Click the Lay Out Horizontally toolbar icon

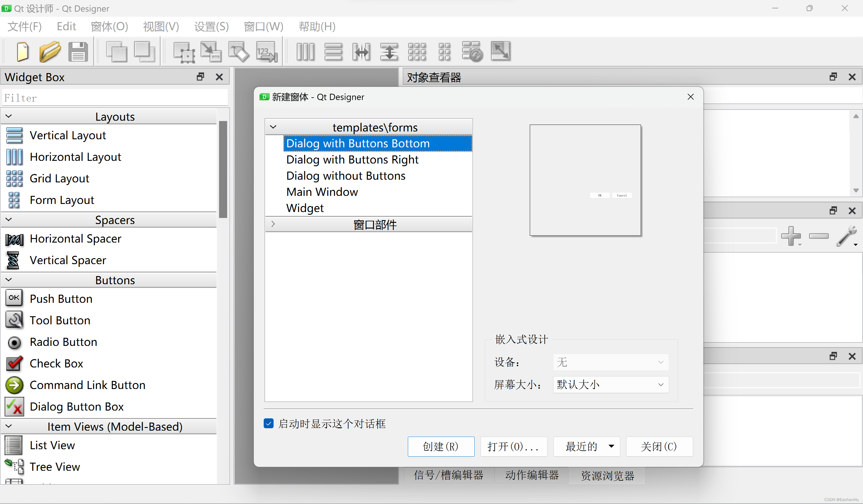305,52
